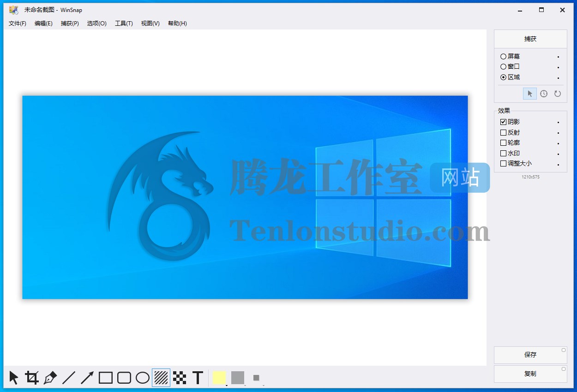The width and height of the screenshot is (577, 392).
Task: Enable the 轮廓 outline effect
Action: (x=510, y=143)
